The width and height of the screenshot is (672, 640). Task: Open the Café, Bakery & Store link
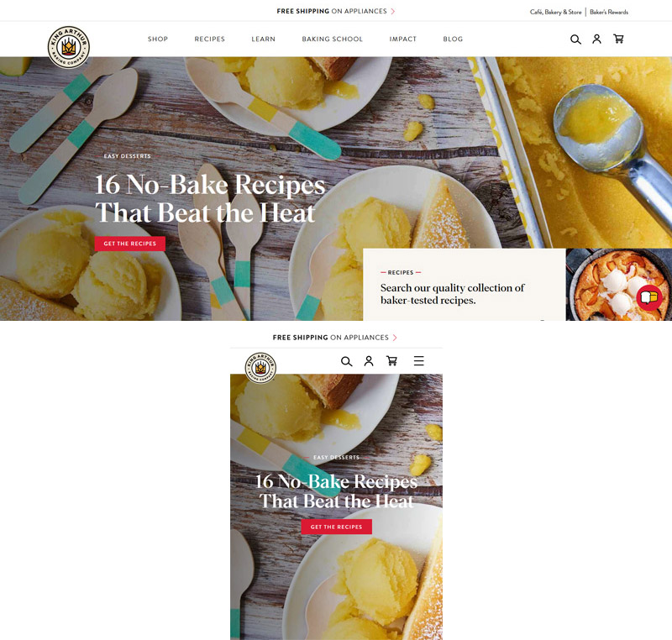(x=555, y=12)
